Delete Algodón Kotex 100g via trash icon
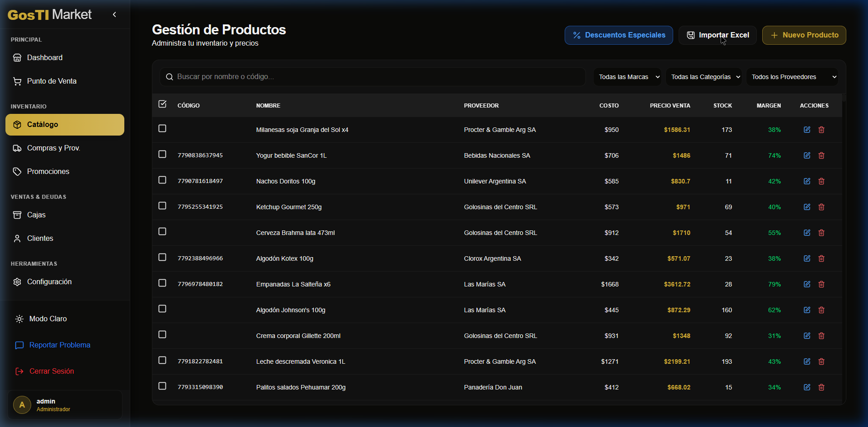 click(821, 258)
